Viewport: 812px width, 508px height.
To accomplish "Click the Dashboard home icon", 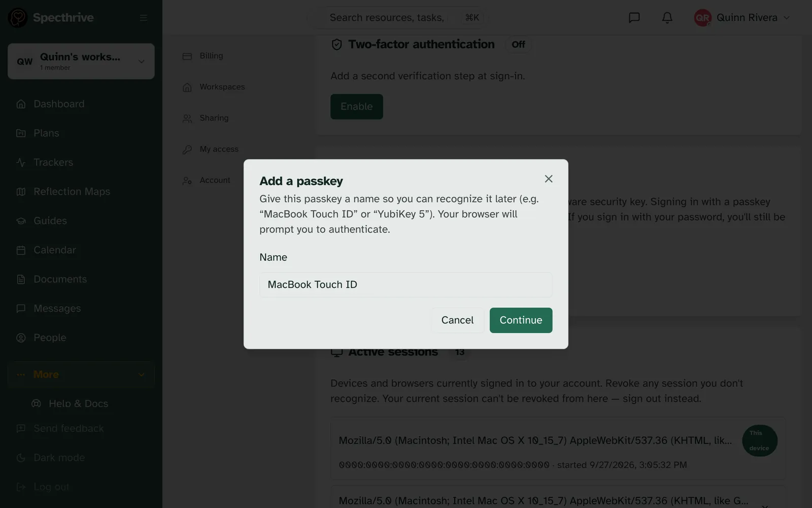I will [x=21, y=104].
